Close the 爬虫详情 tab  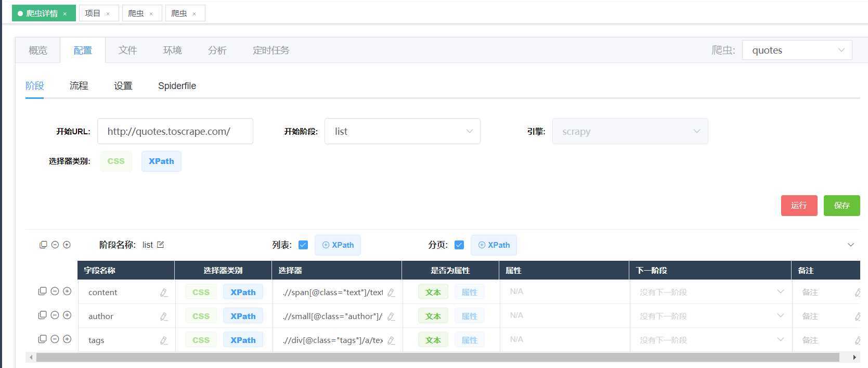[65, 14]
